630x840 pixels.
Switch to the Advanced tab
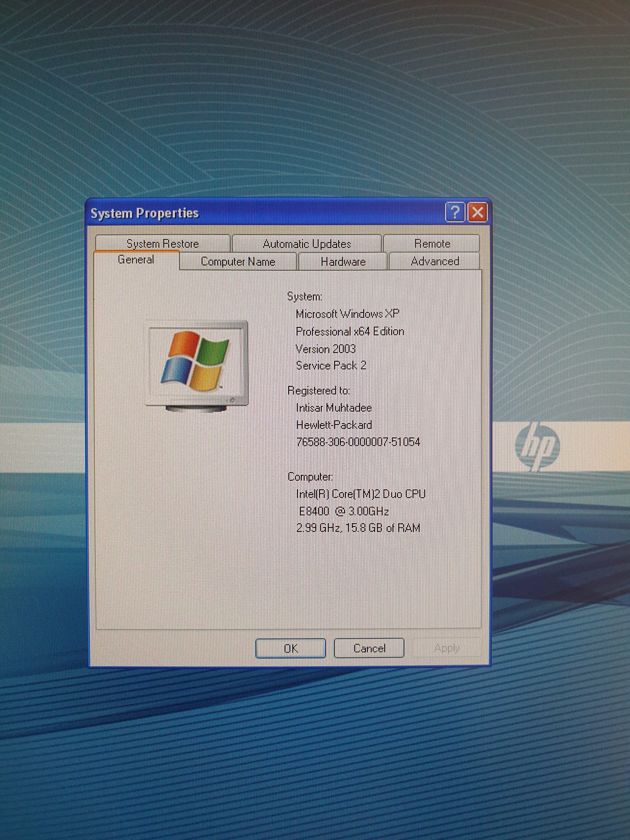pyautogui.click(x=435, y=262)
